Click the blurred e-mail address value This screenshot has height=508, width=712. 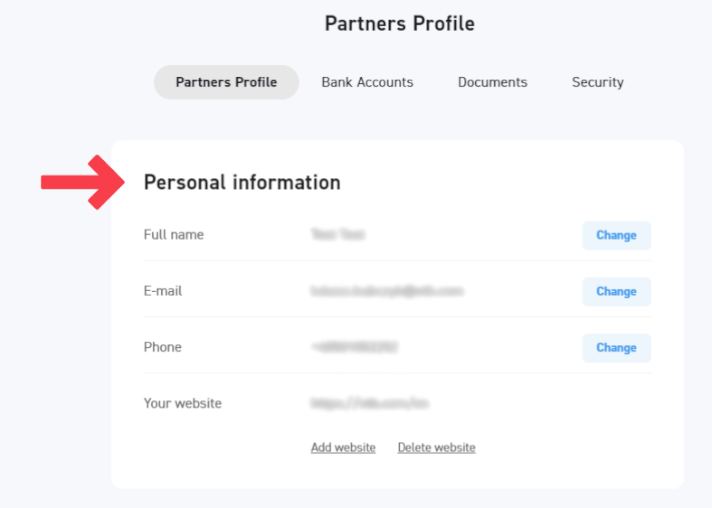click(x=387, y=291)
